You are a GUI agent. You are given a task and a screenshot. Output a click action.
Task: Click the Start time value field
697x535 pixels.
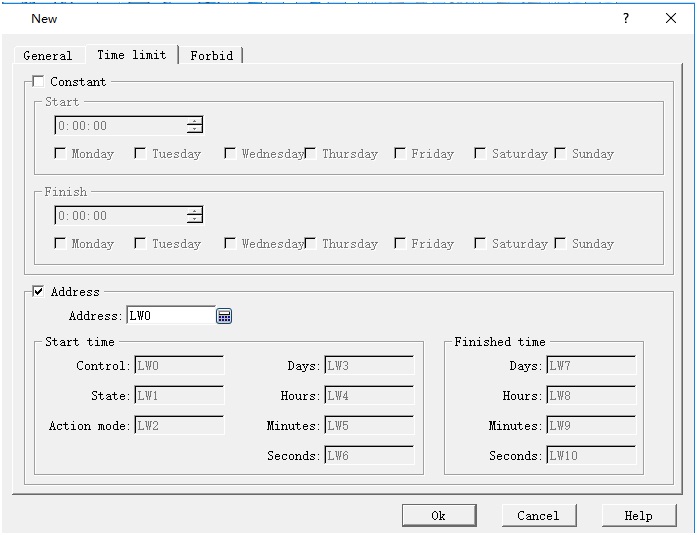coord(120,126)
